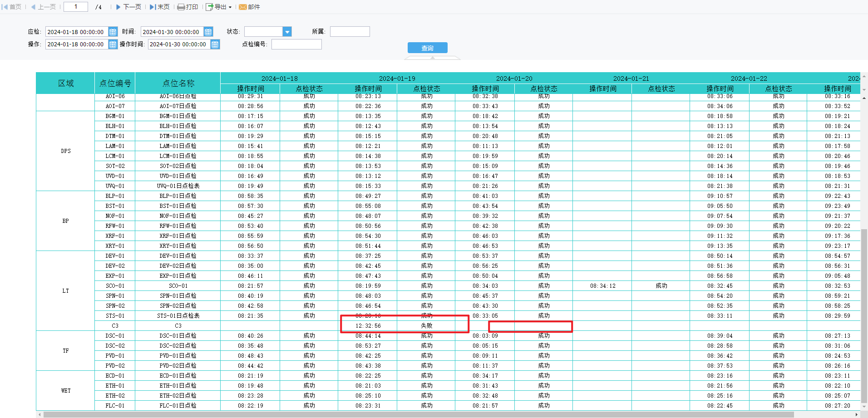Open calendar picker for 操作 date

point(113,44)
